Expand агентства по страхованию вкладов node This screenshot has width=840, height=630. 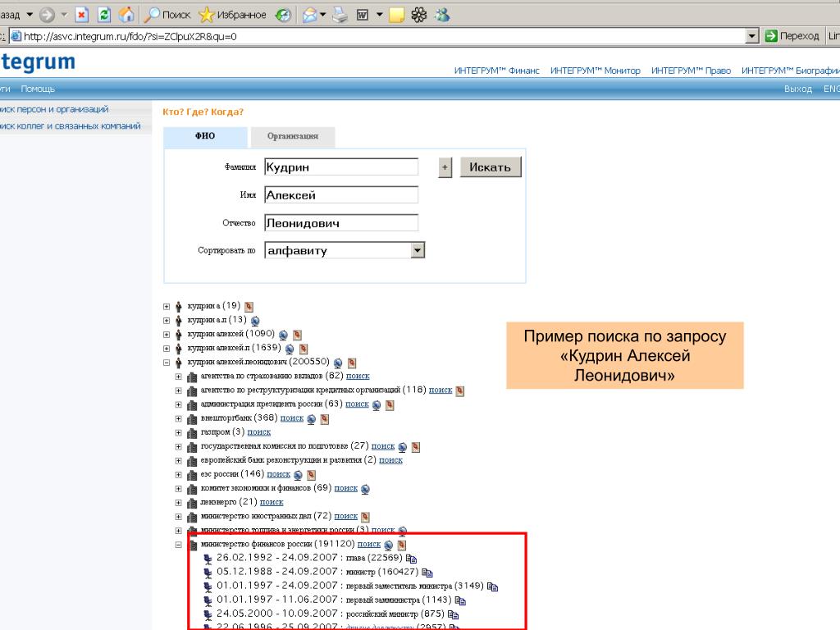(179, 377)
